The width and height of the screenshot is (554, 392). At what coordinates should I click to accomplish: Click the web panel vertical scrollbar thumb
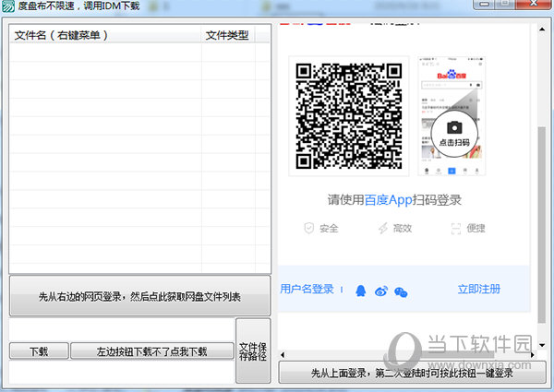point(542,225)
